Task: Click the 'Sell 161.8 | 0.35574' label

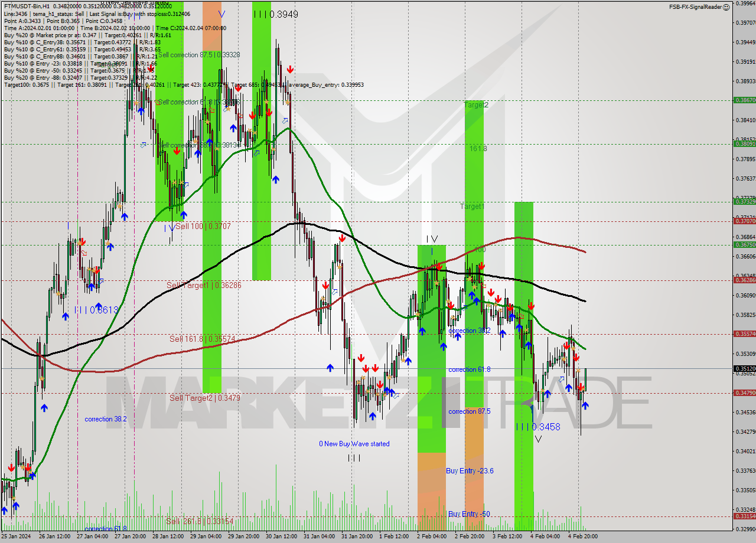Action: (x=203, y=339)
